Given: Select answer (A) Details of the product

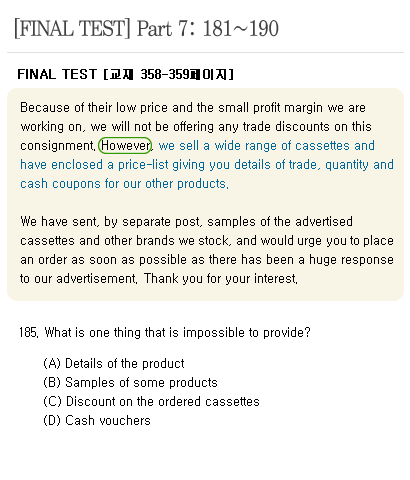Looking at the screenshot, I should coord(114,363).
